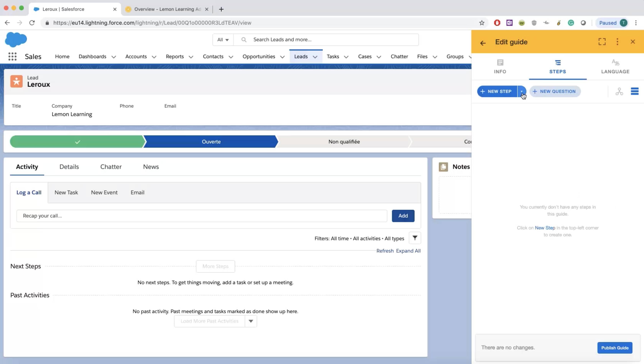The image size is (644, 364).
Task: Click the NEW QUESTION button
Action: tap(554, 91)
